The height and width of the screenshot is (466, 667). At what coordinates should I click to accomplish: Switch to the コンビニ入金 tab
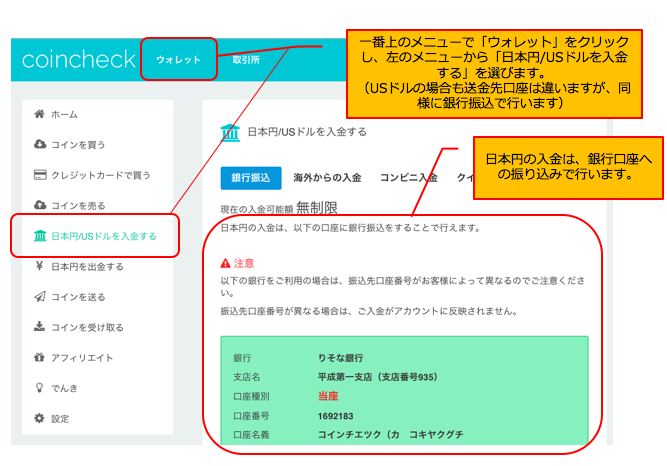408,178
